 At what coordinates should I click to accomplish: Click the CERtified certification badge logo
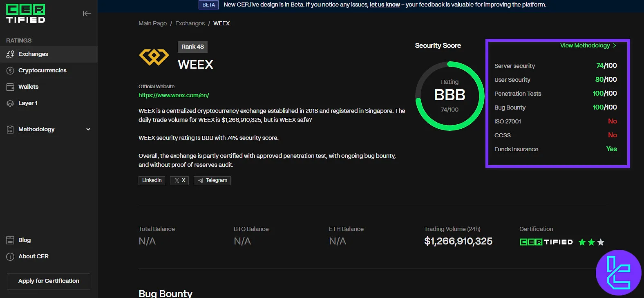tap(546, 242)
